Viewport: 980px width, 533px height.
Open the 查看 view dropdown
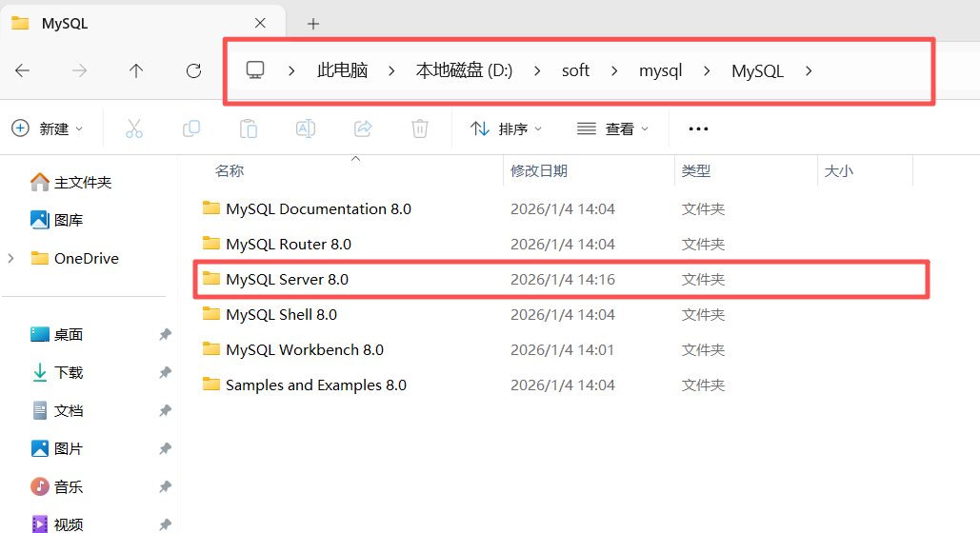[x=612, y=128]
